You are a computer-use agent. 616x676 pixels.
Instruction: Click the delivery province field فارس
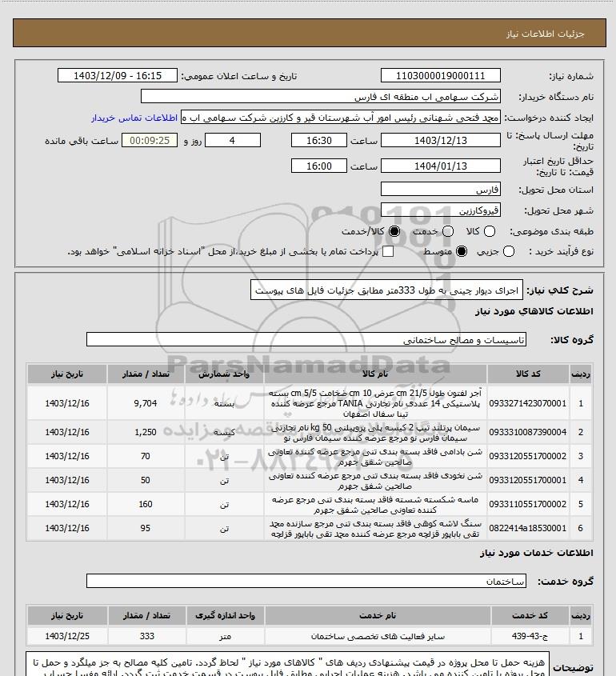coord(441,189)
